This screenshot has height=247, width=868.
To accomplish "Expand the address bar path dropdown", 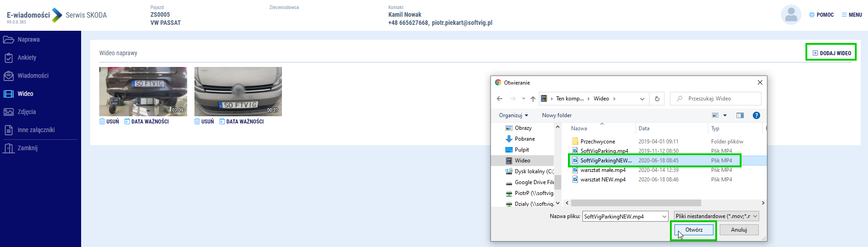I will pyautogui.click(x=642, y=99).
